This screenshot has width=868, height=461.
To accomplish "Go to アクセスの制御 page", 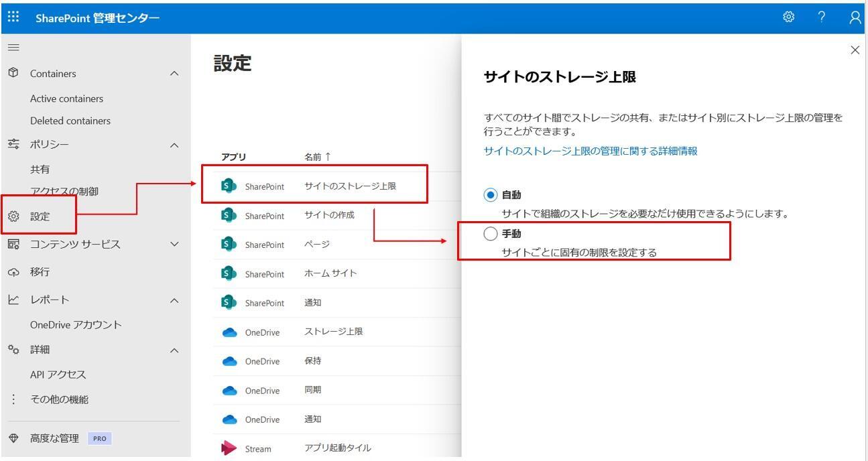I will [x=64, y=191].
